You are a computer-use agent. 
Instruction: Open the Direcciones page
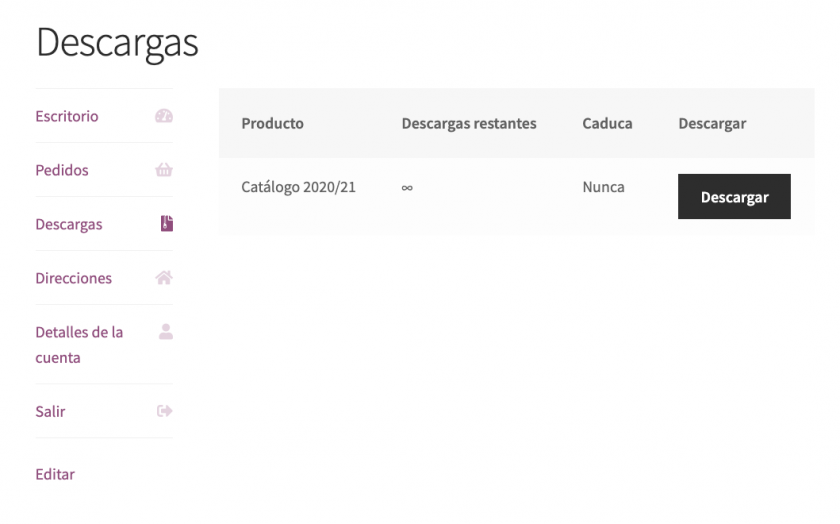tap(74, 278)
